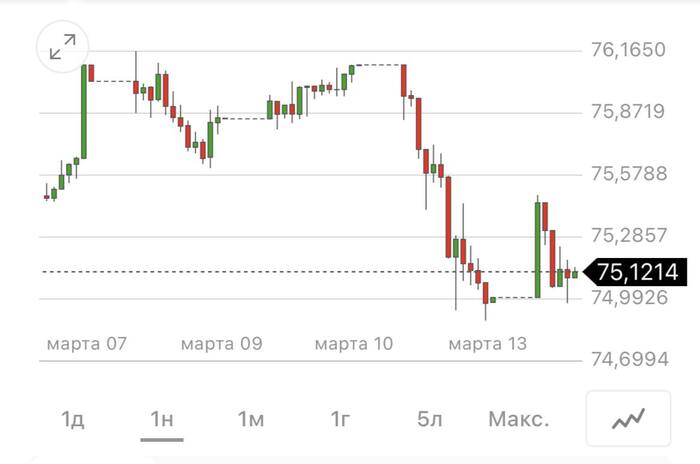Click the 74,9926 price axis label
The image size is (700, 464).
tap(628, 297)
